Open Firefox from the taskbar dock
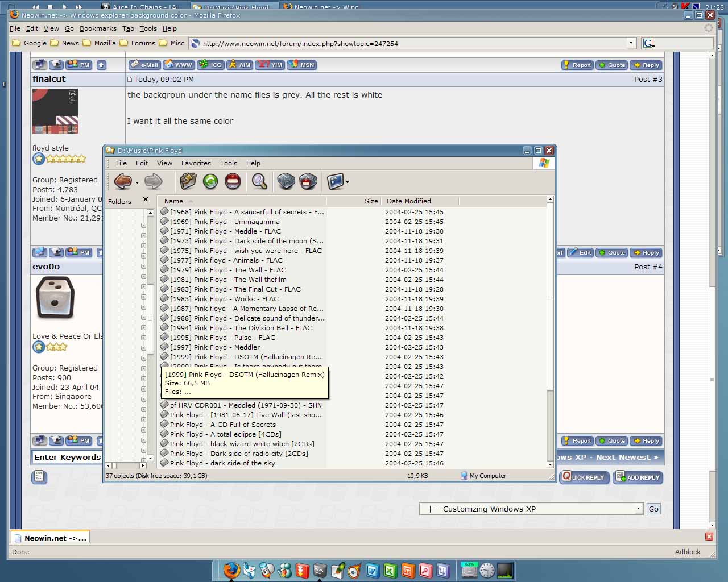728x582 pixels. (x=232, y=571)
